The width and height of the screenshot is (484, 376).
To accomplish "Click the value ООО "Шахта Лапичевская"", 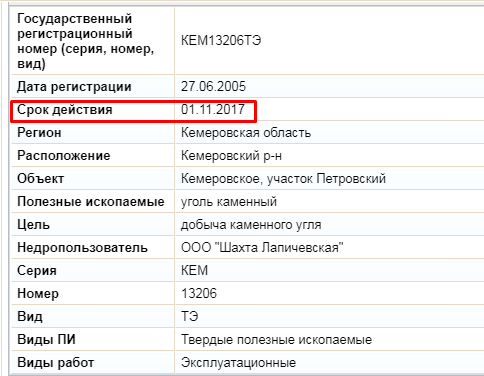I will 262,248.
